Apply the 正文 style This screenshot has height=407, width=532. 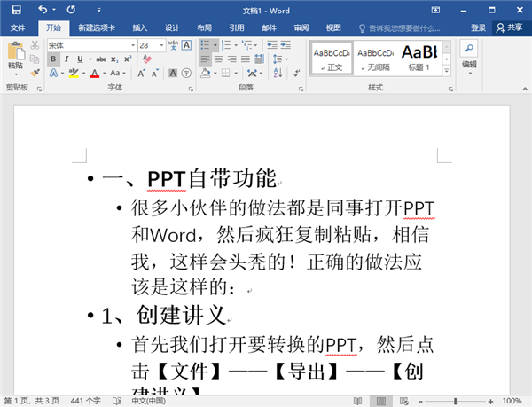click(332, 59)
